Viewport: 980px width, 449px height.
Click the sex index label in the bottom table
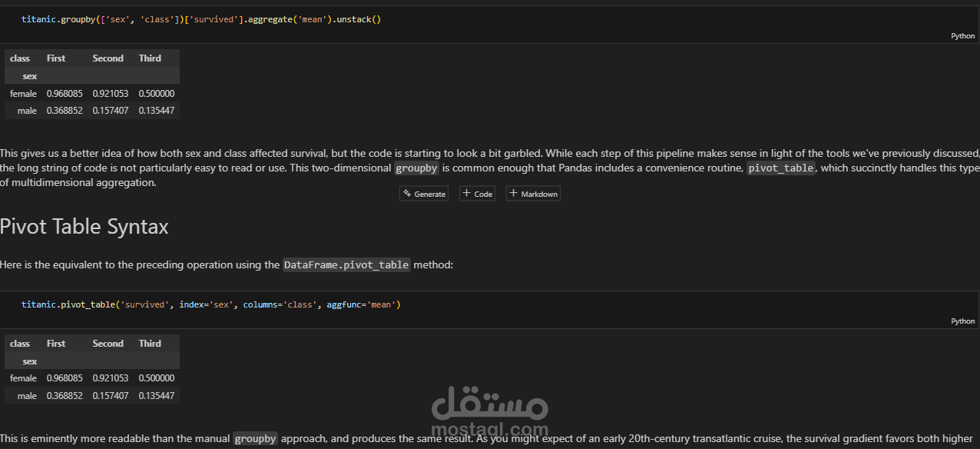tap(29, 361)
